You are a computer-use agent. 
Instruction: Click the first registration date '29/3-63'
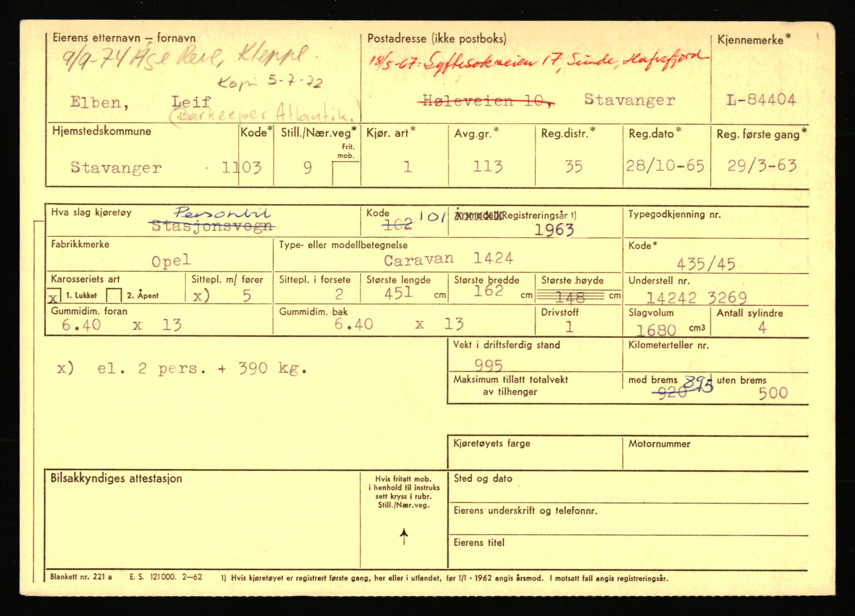[x=762, y=166]
